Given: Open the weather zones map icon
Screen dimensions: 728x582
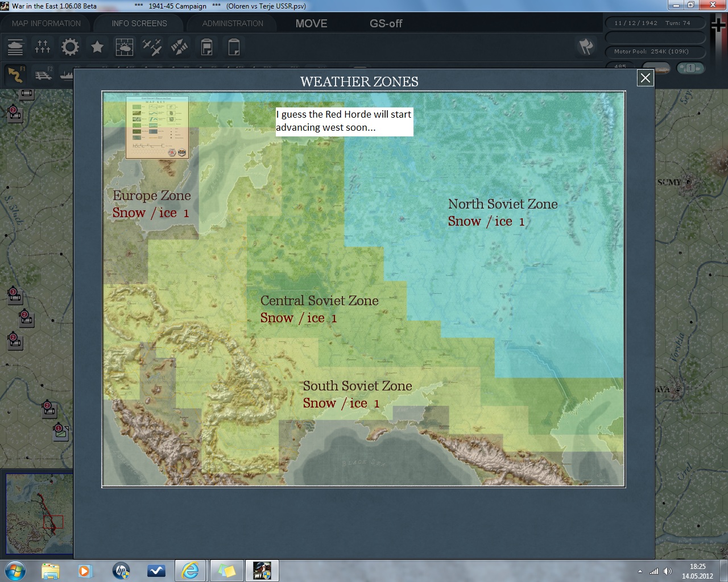Looking at the screenshot, I should [x=125, y=47].
